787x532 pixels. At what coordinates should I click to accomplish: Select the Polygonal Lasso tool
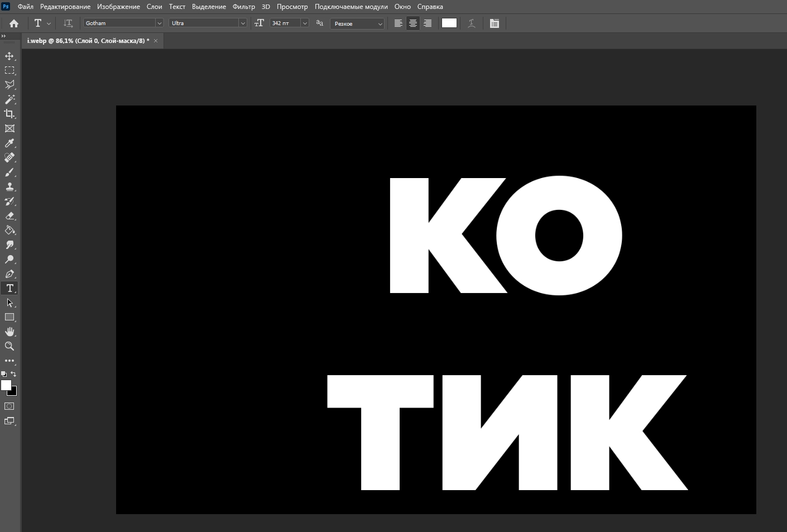pyautogui.click(x=9, y=85)
